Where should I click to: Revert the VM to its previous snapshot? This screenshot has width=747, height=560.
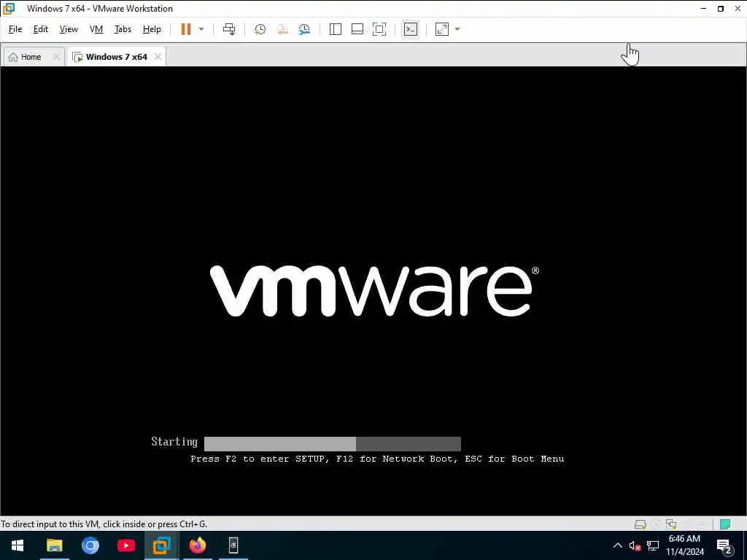point(282,29)
